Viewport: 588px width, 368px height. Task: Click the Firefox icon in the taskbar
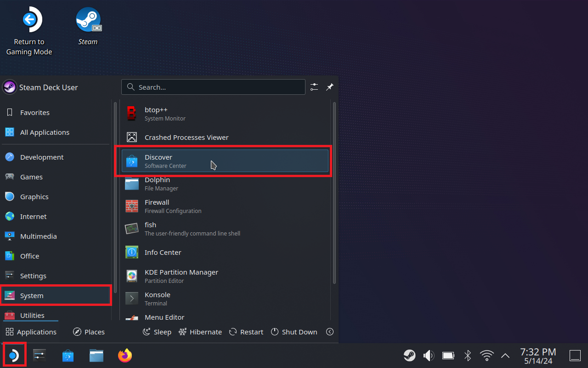(124, 356)
